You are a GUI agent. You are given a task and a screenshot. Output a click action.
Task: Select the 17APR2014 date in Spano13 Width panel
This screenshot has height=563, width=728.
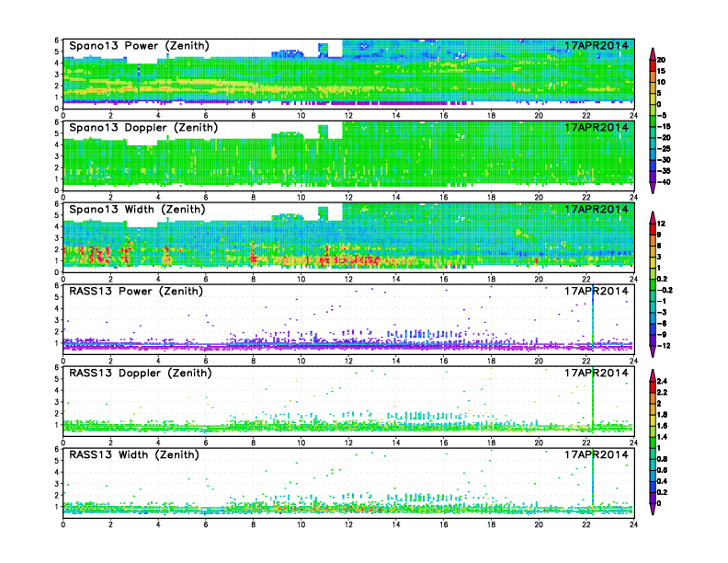[x=597, y=209]
